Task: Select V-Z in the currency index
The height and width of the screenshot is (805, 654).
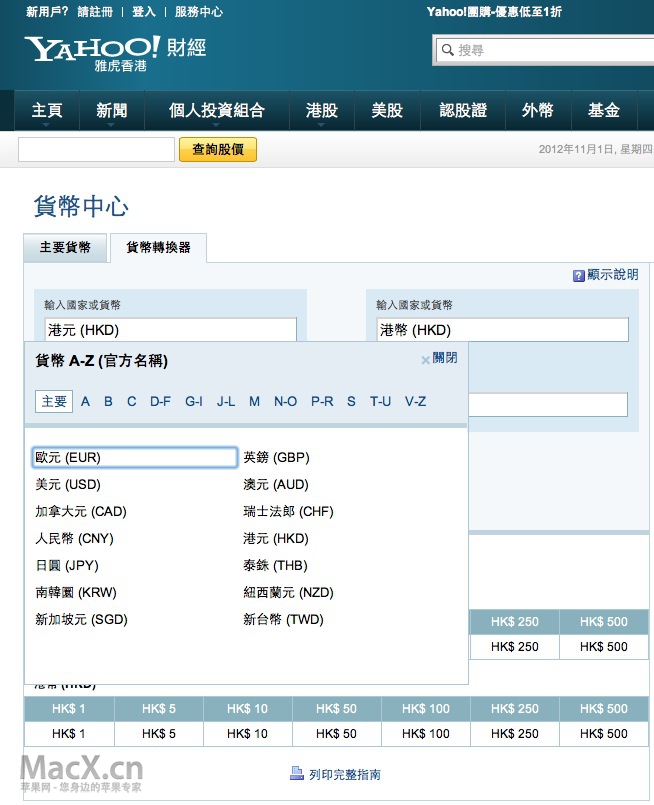Action: point(415,401)
